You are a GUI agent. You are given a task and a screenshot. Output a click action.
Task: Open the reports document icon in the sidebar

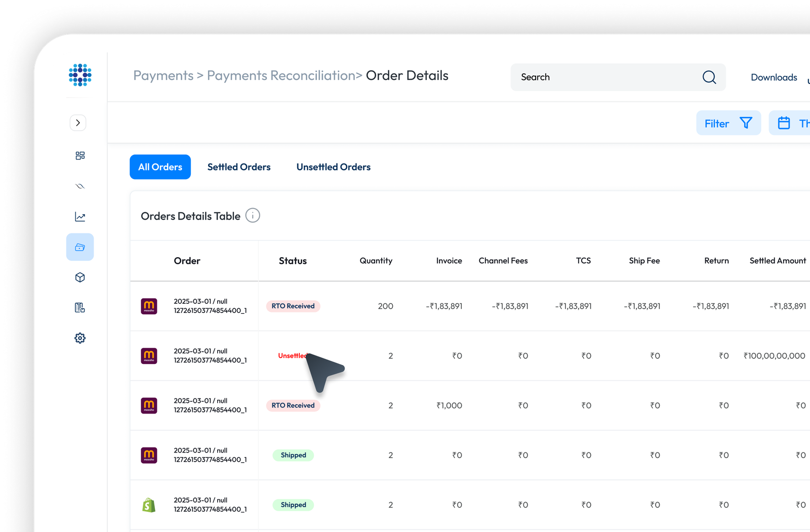pyautogui.click(x=80, y=308)
